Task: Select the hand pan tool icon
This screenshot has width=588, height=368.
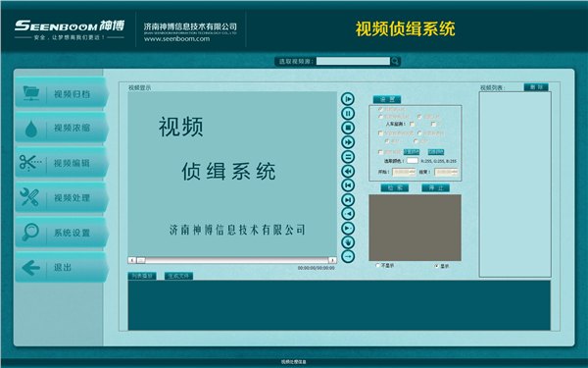Action: tap(348, 242)
